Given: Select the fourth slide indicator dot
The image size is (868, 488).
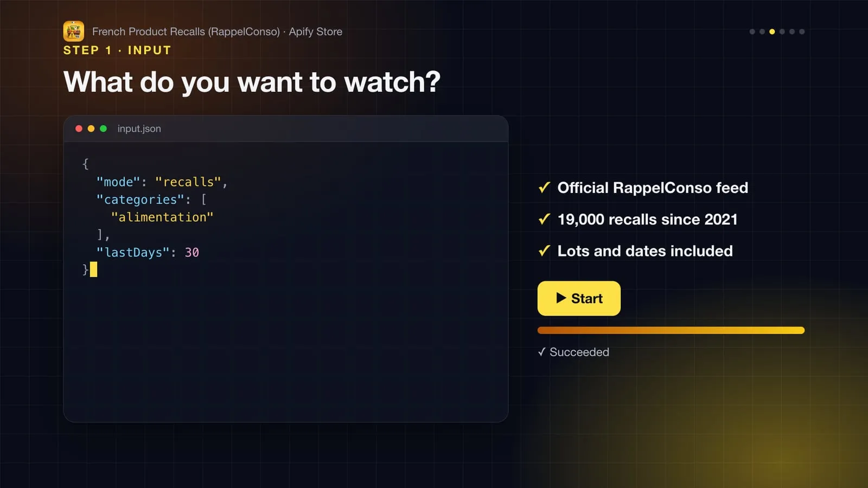Looking at the screenshot, I should (x=782, y=31).
